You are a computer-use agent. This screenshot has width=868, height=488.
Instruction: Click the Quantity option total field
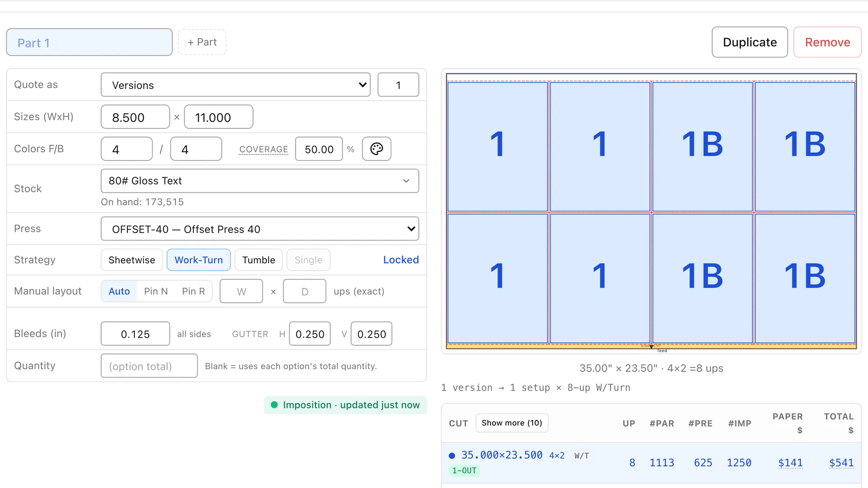(149, 366)
